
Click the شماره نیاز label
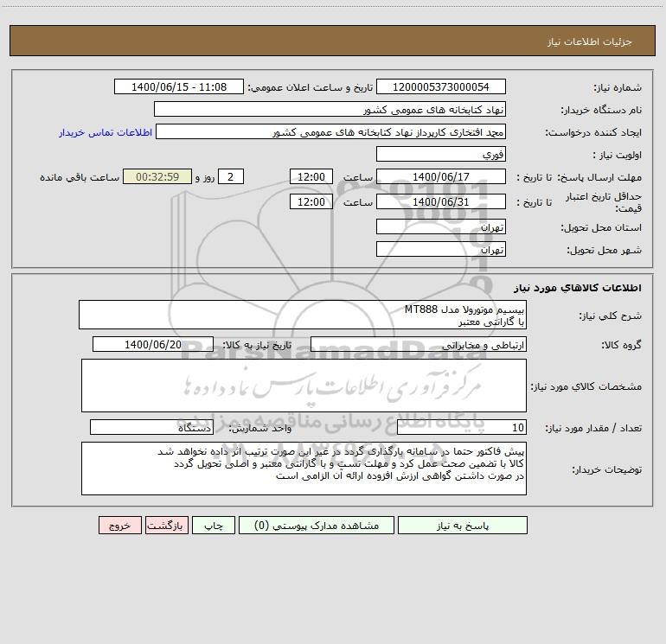(618, 87)
